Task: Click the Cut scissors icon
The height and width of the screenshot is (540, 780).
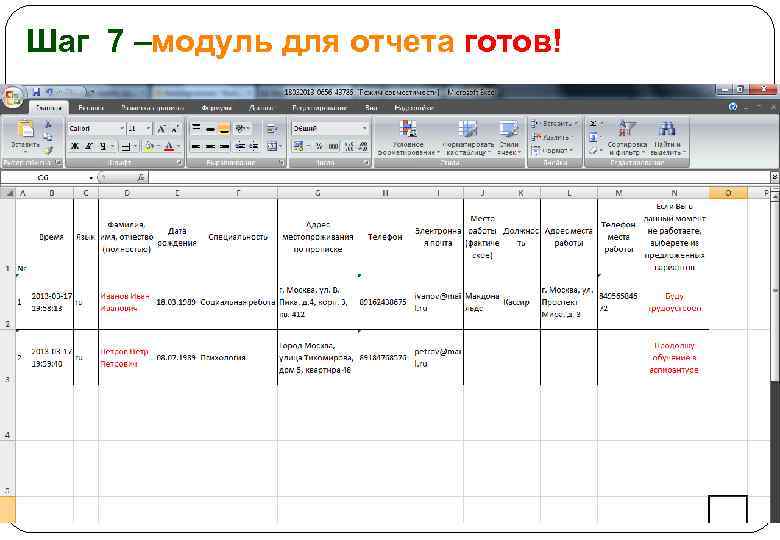Action: point(48,125)
